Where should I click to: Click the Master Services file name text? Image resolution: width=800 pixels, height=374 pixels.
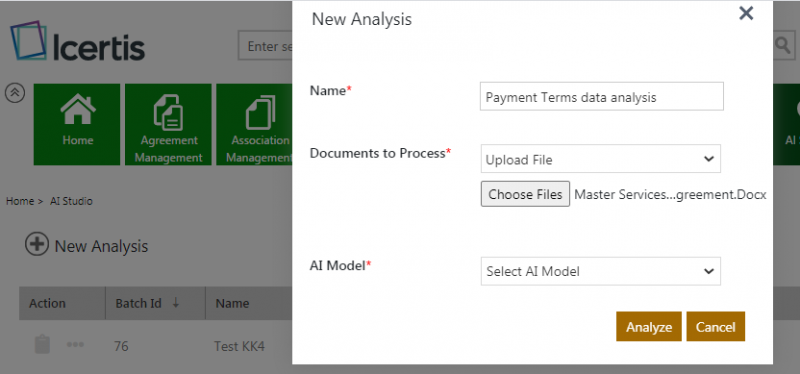point(670,194)
